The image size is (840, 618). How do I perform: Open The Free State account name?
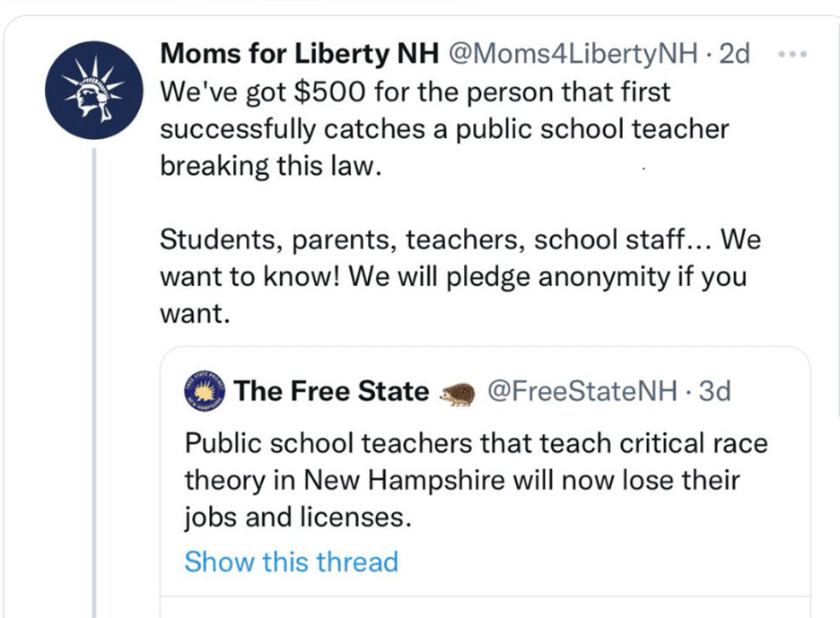coord(331,391)
